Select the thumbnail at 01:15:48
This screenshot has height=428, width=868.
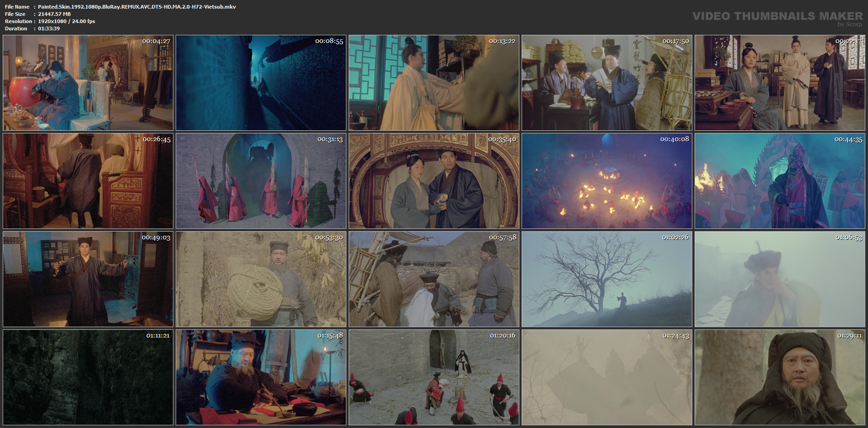[x=261, y=377]
